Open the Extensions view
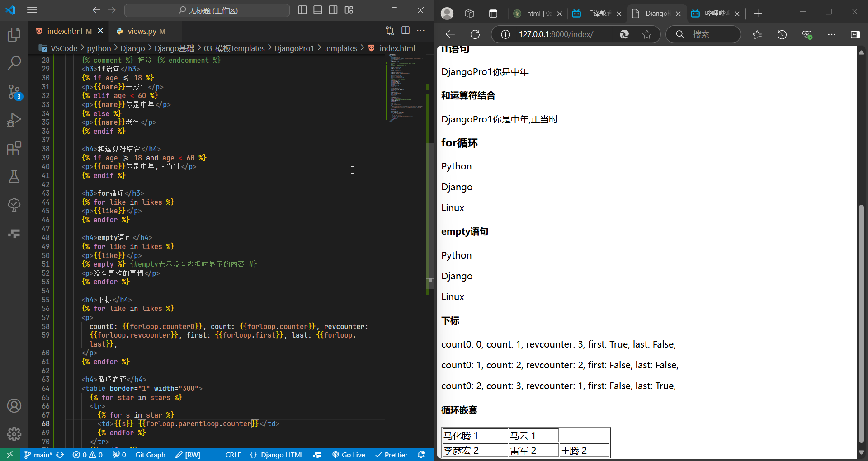This screenshot has width=868, height=461. pyautogui.click(x=14, y=149)
